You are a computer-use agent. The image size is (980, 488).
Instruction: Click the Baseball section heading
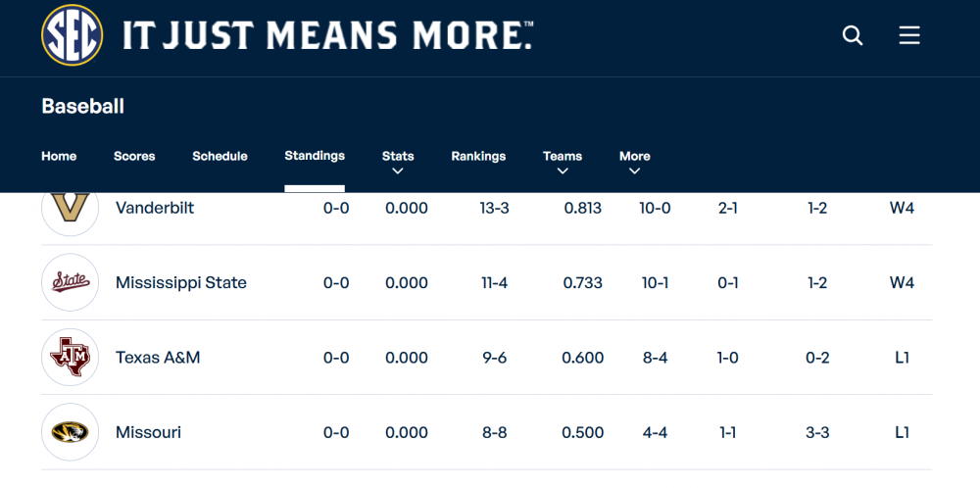coord(82,106)
